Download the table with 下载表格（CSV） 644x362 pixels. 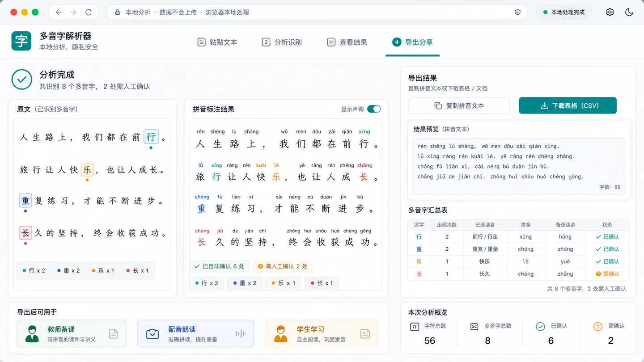[x=568, y=105]
